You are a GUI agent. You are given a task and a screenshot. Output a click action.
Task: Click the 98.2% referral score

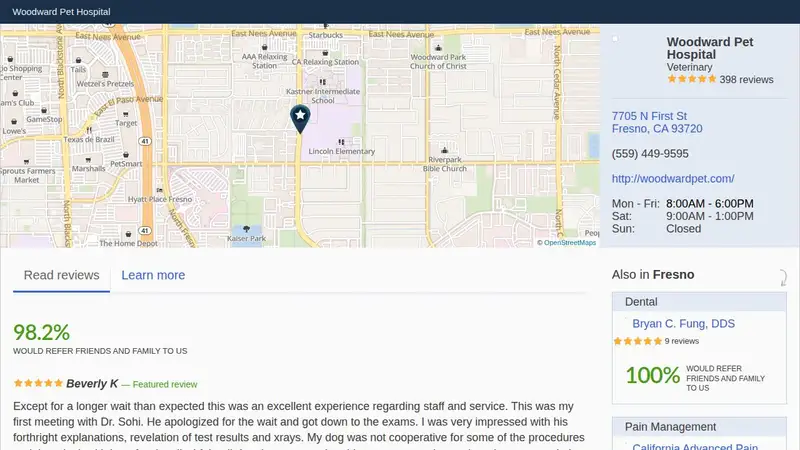41,333
